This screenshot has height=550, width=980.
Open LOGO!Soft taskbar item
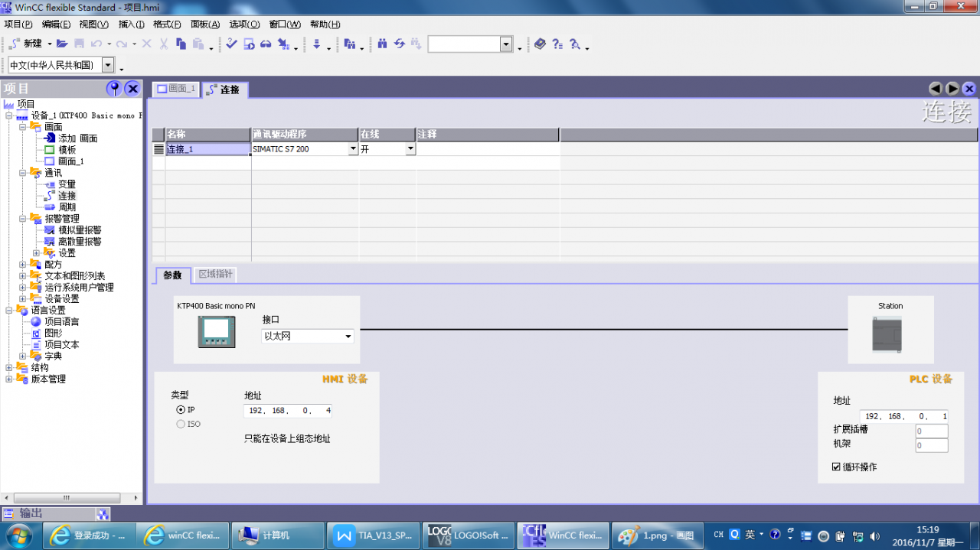pos(467,535)
